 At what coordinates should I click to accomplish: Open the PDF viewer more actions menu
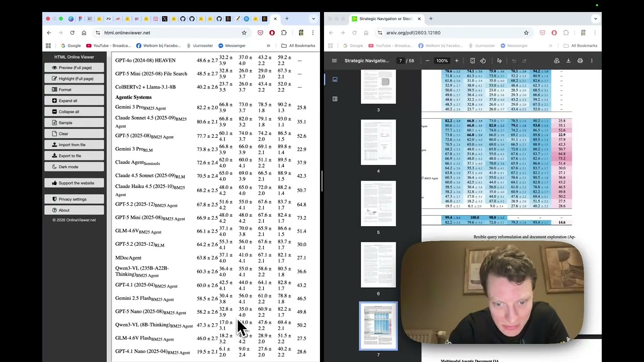pos(592,61)
